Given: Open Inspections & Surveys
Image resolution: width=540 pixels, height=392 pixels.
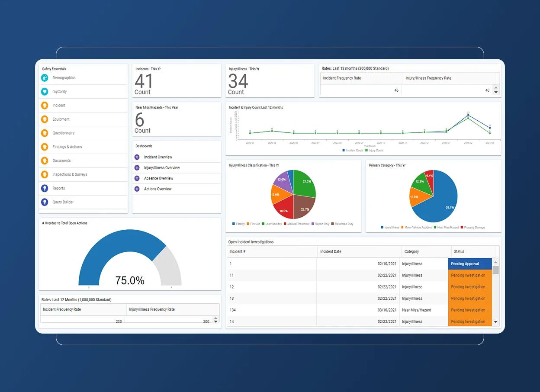Looking at the screenshot, I should pyautogui.click(x=71, y=174).
